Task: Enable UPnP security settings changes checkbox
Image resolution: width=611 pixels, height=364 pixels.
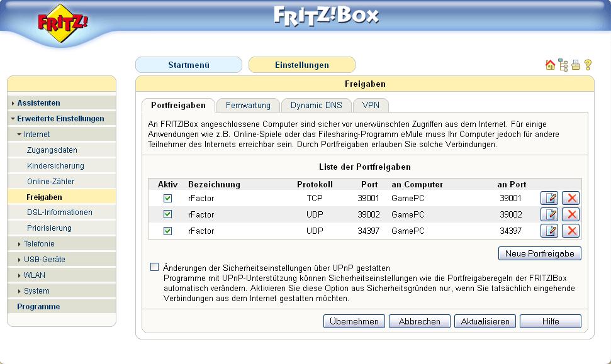Action: pyautogui.click(x=155, y=267)
